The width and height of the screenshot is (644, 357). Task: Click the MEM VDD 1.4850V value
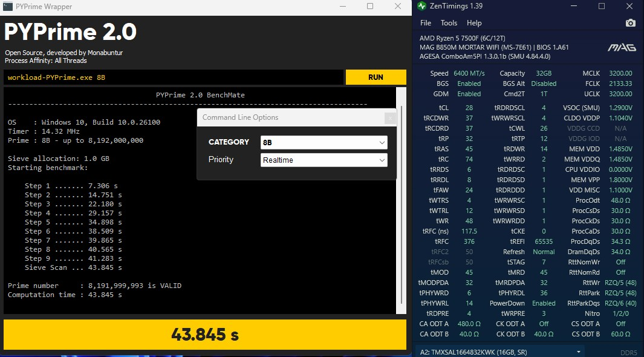coord(620,149)
